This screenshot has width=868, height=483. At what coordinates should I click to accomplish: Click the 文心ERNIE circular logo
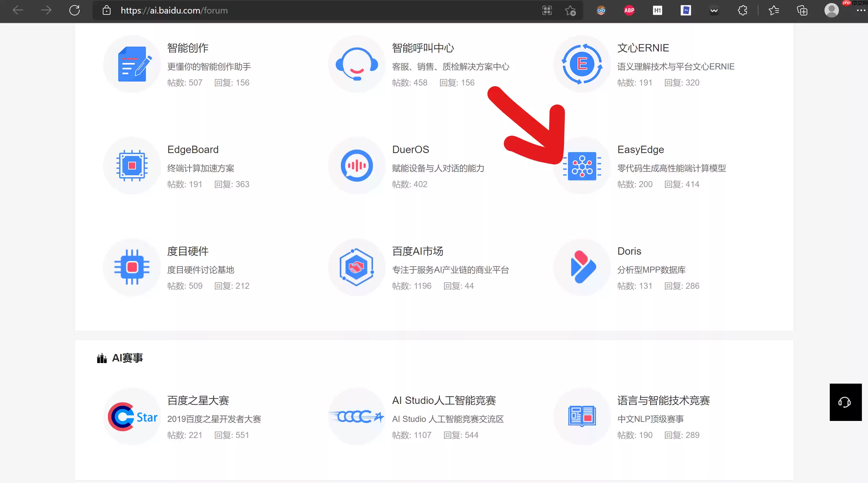pos(582,64)
